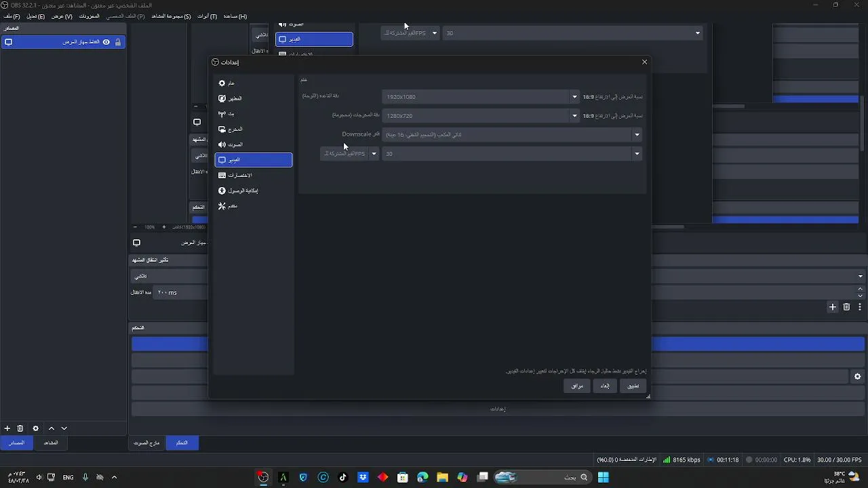Image resolution: width=868 pixels, height=488 pixels.
Task: Open Audio (الصوت) settings with speaker icon
Action: (x=253, y=144)
